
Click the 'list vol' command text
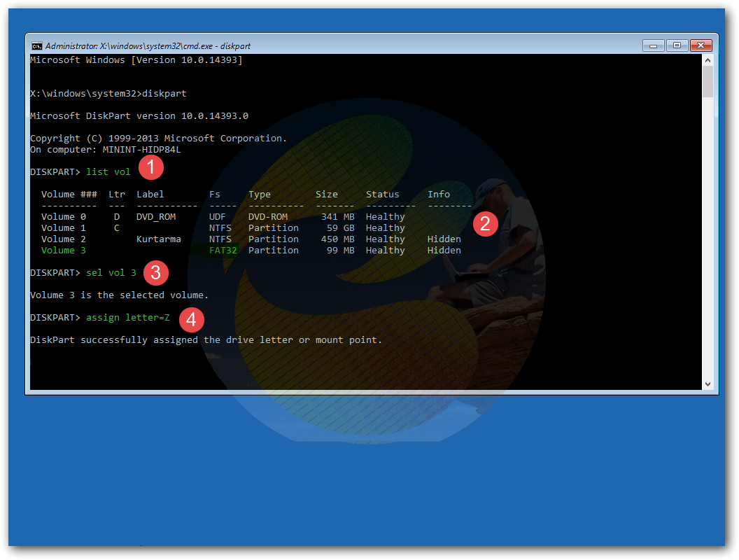(x=108, y=172)
